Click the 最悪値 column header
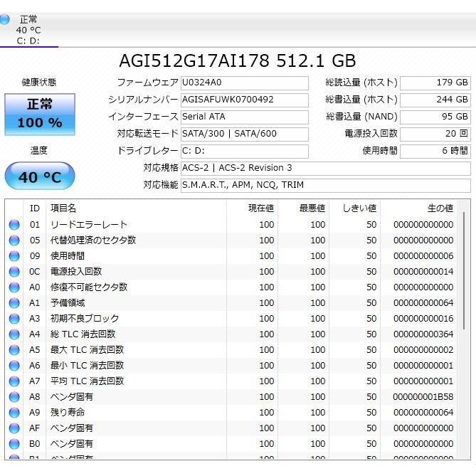476x476 pixels. [303, 208]
